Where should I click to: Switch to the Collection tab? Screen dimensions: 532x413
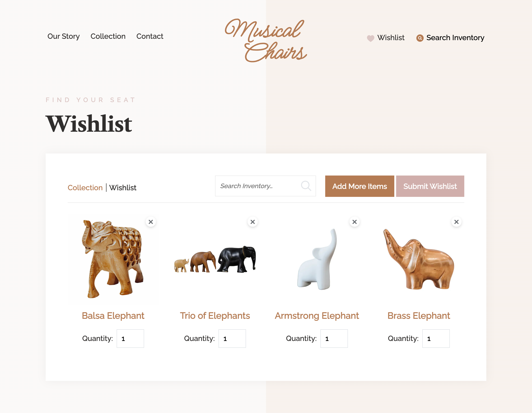[x=85, y=187]
